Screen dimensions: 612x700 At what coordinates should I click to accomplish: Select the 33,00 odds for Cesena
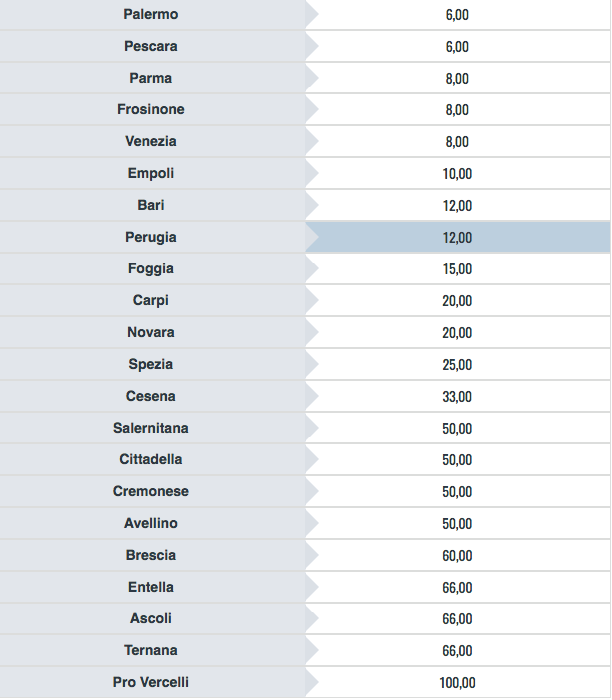click(x=457, y=396)
